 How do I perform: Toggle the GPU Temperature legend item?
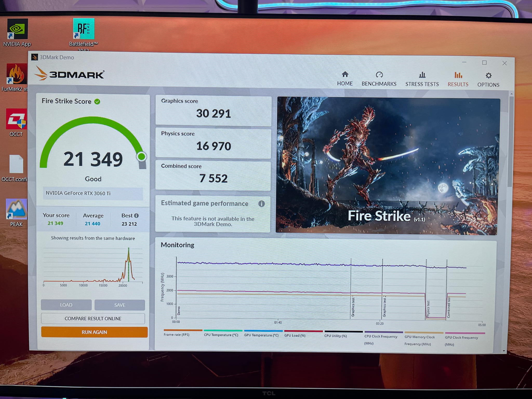(263, 333)
